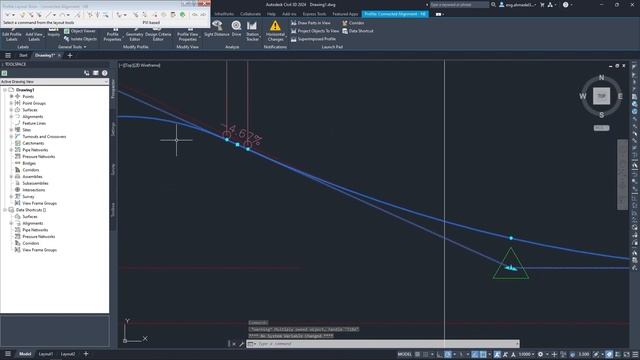Open Toolbox vertical tab in Toolspace

pos(113,209)
